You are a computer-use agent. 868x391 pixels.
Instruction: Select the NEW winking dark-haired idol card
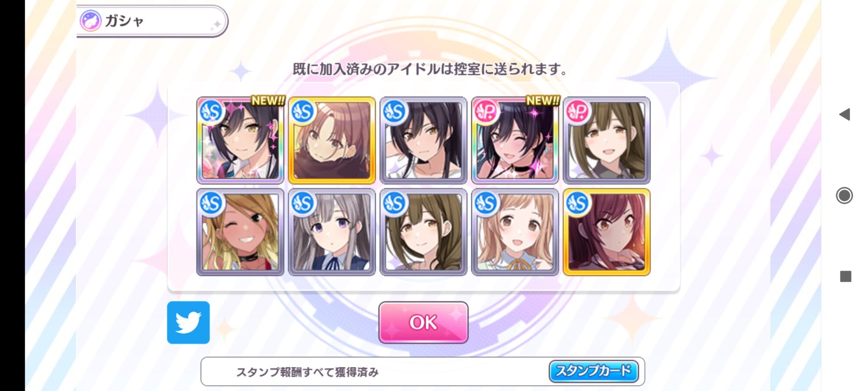(515, 140)
